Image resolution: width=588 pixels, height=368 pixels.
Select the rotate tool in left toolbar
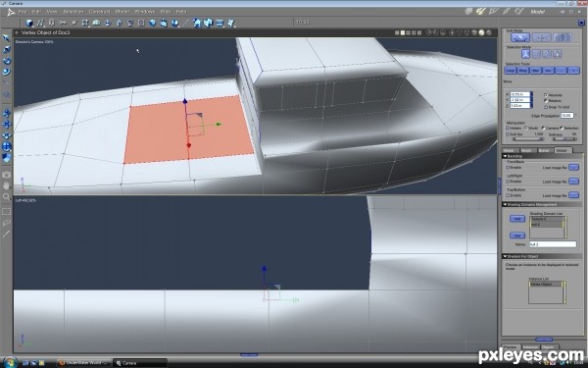click(x=7, y=61)
